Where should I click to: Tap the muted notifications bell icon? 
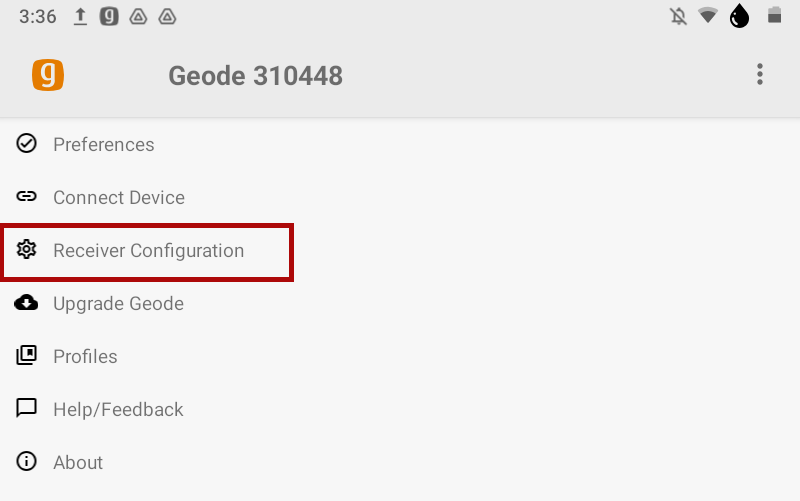pyautogui.click(x=679, y=17)
